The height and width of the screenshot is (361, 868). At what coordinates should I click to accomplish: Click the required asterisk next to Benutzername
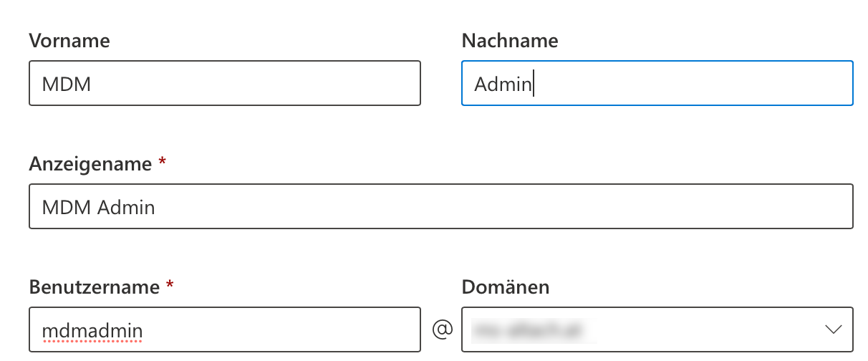point(170,286)
